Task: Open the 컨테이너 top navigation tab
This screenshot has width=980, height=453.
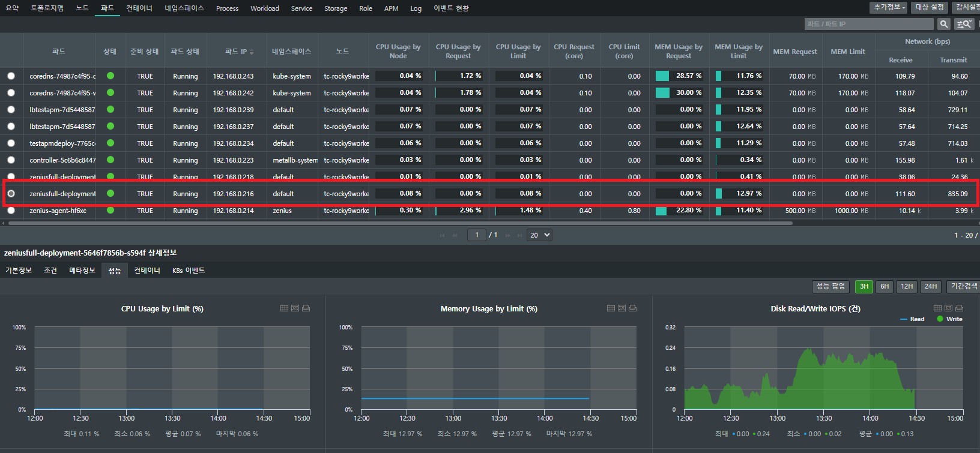Action: 139,8
